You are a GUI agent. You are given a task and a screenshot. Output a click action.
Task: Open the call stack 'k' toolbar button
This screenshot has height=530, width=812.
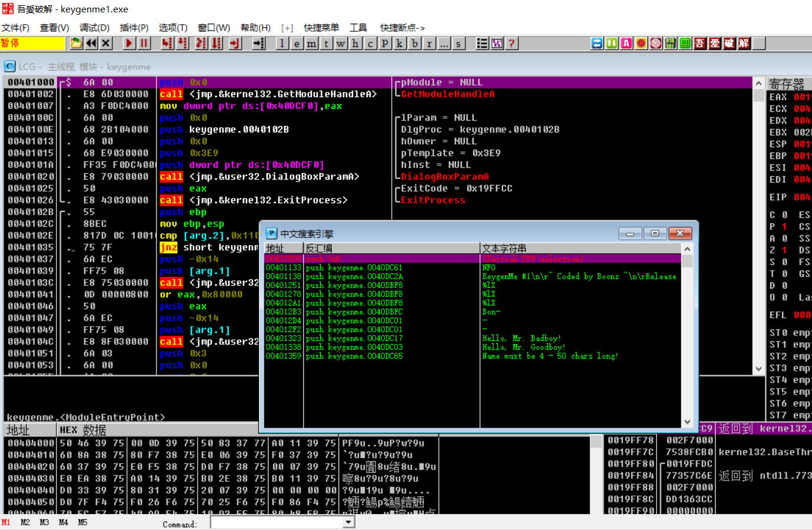(x=400, y=43)
